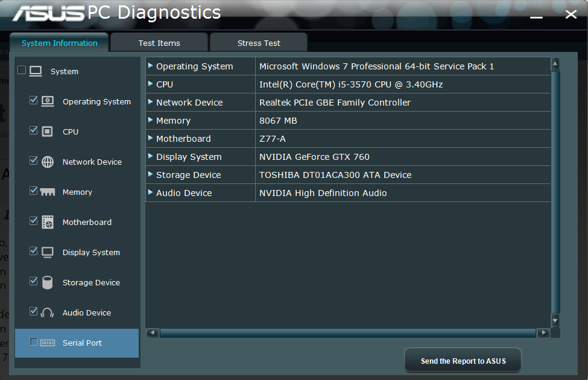Click the vertical scrollbar thumb
This screenshot has width=588, height=380.
[x=555, y=192]
